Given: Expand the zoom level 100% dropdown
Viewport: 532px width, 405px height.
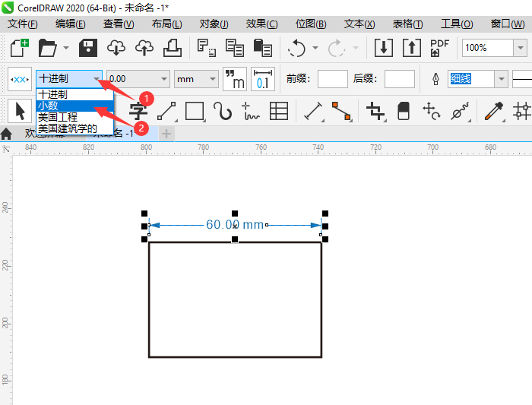Looking at the screenshot, I should [x=521, y=48].
